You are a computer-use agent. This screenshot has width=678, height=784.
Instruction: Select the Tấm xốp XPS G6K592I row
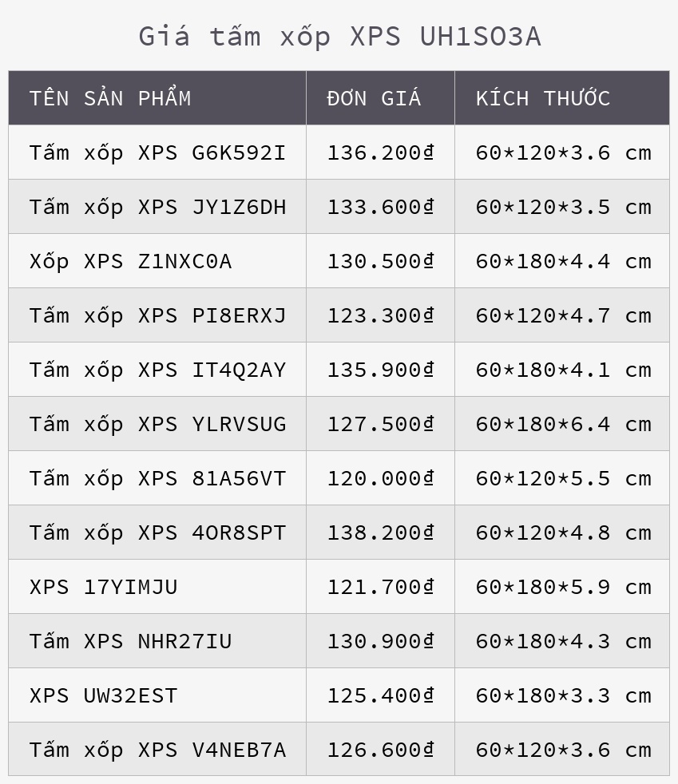157,152
